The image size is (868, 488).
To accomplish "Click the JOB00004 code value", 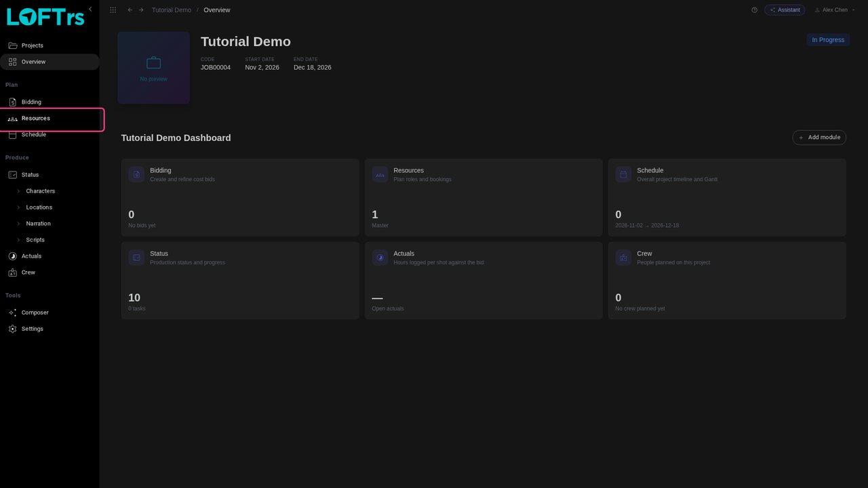I will 216,68.
